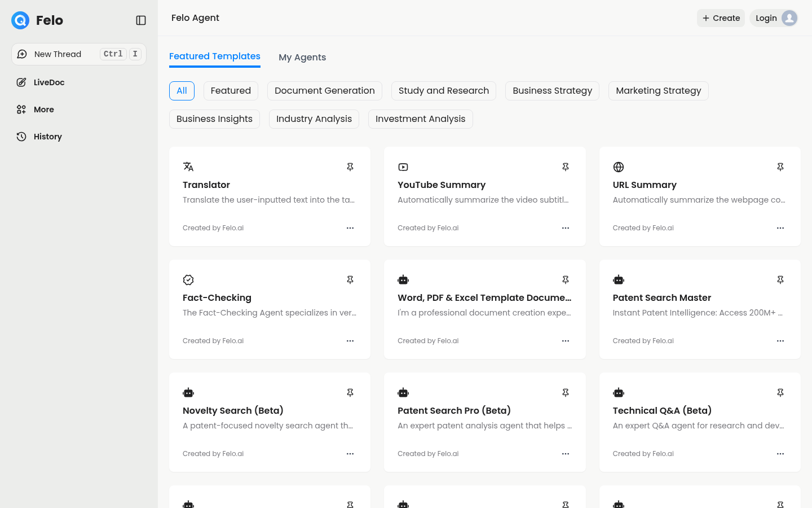Viewport: 812px width, 508px height.
Task: Click Novelty Search (Beta) robot icon
Action: click(188, 393)
